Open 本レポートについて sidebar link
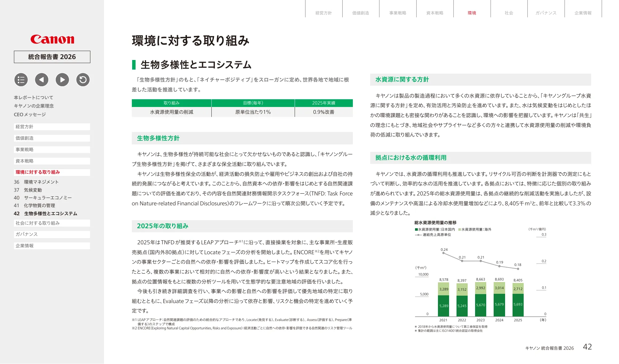Viewport: 619px width, 364px height. tap(33, 97)
